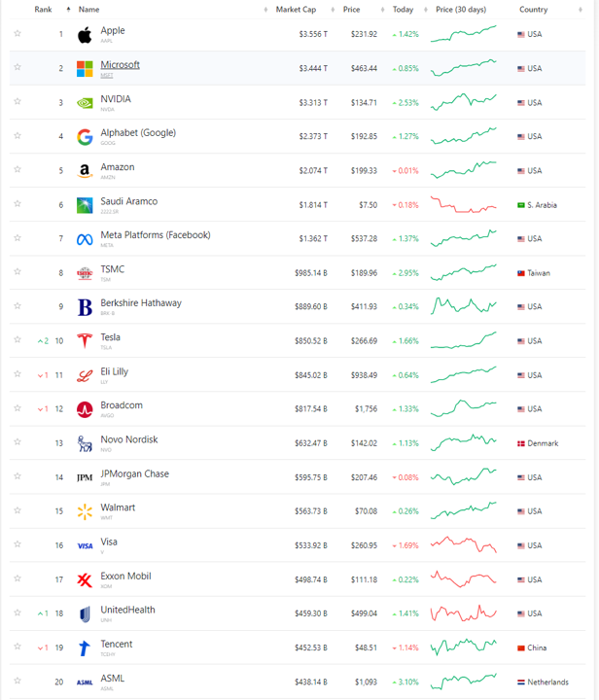Viewport: 599px width, 700px height.
Task: Toggle favorite star for Visa
Action: [18, 544]
